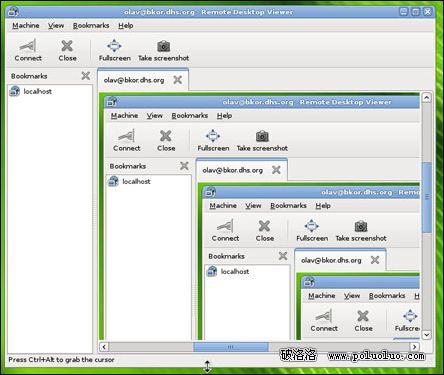Click app icon in third nested window titlebar

[210, 192]
